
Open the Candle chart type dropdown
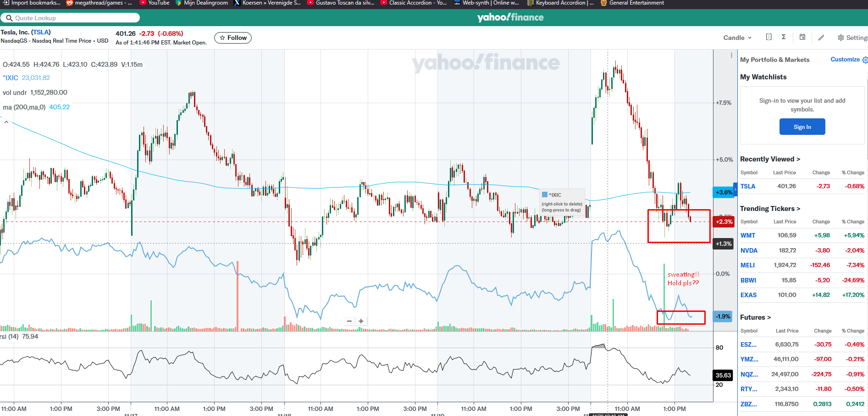coord(737,38)
